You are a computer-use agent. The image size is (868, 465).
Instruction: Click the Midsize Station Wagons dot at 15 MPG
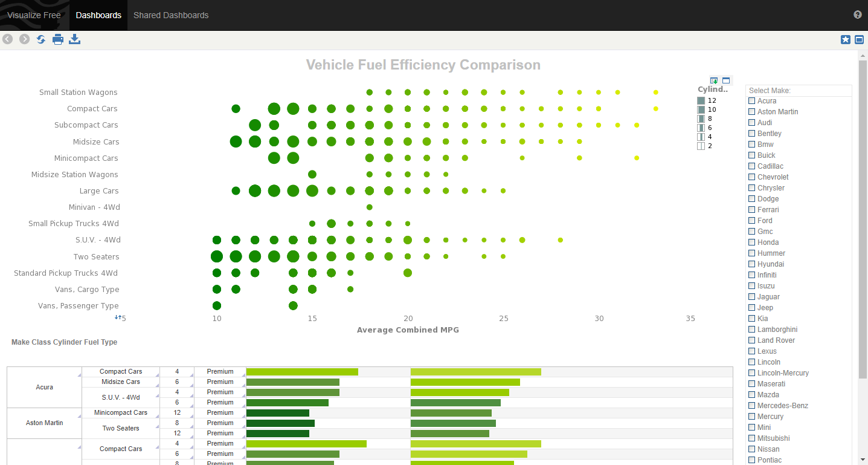[x=312, y=175]
